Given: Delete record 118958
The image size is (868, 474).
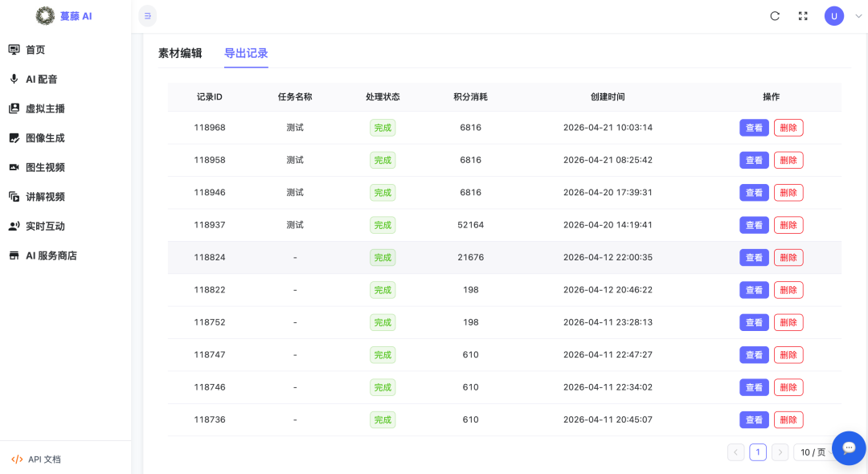Looking at the screenshot, I should tap(788, 160).
